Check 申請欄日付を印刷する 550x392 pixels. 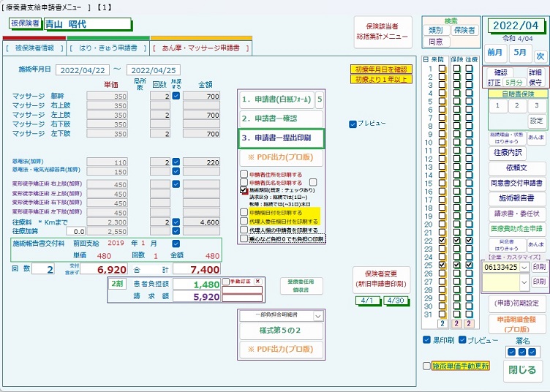tap(244, 213)
